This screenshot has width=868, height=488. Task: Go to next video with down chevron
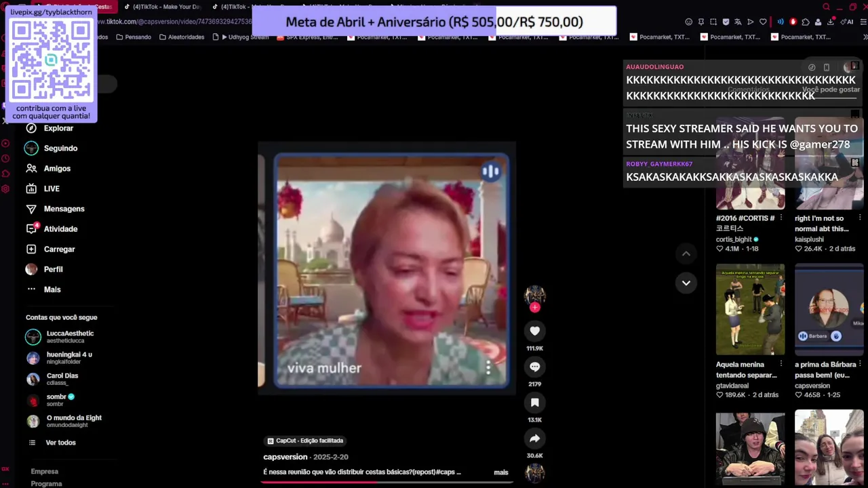(x=686, y=283)
